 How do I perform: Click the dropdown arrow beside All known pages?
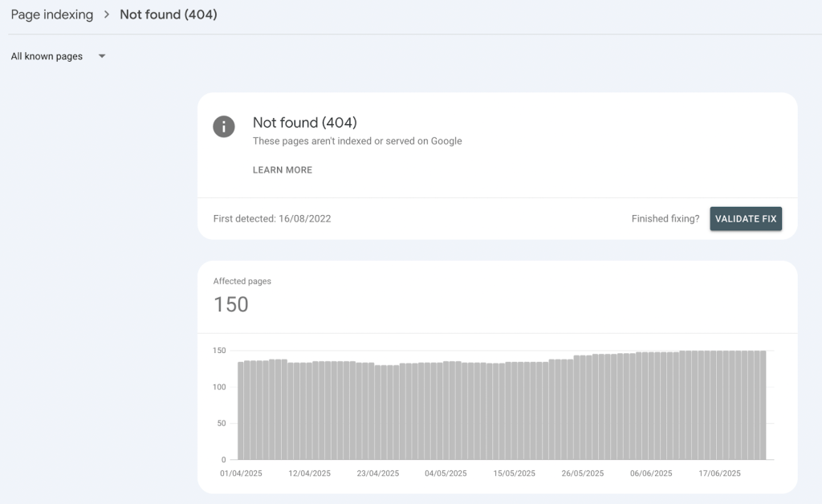[102, 56]
